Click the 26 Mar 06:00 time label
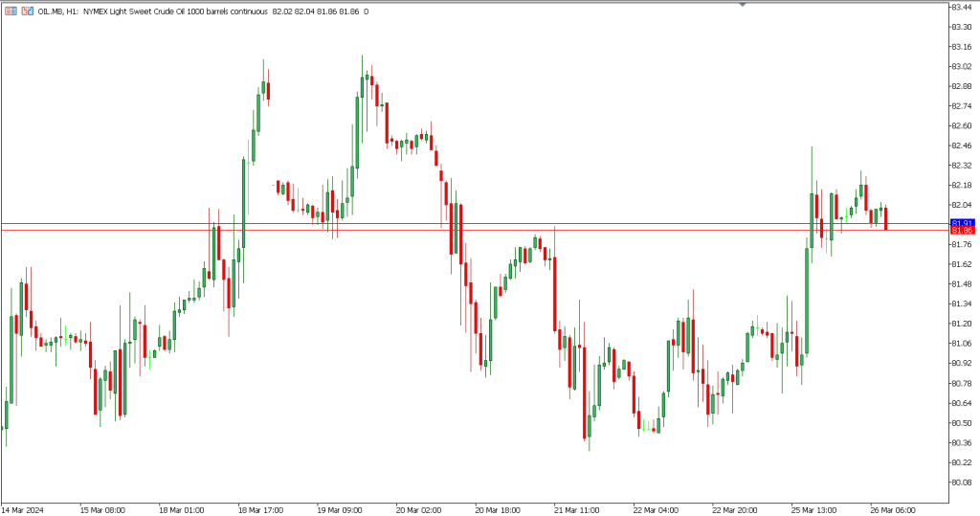The width and height of the screenshot is (980, 516). pos(893,510)
